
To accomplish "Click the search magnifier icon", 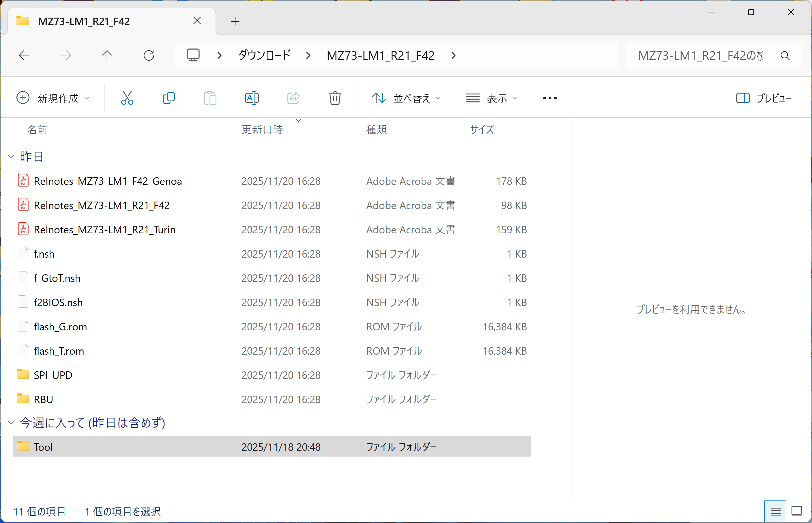I will (x=785, y=56).
